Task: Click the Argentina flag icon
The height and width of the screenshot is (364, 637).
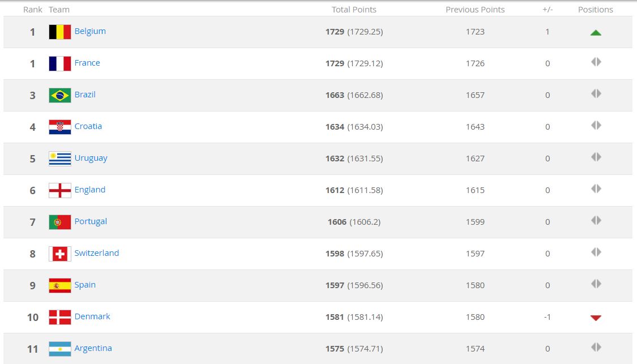Action: point(59,349)
